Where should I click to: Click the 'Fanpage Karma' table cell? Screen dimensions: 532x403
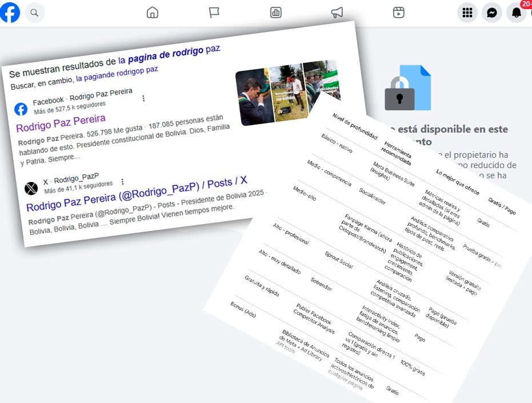[366, 233]
